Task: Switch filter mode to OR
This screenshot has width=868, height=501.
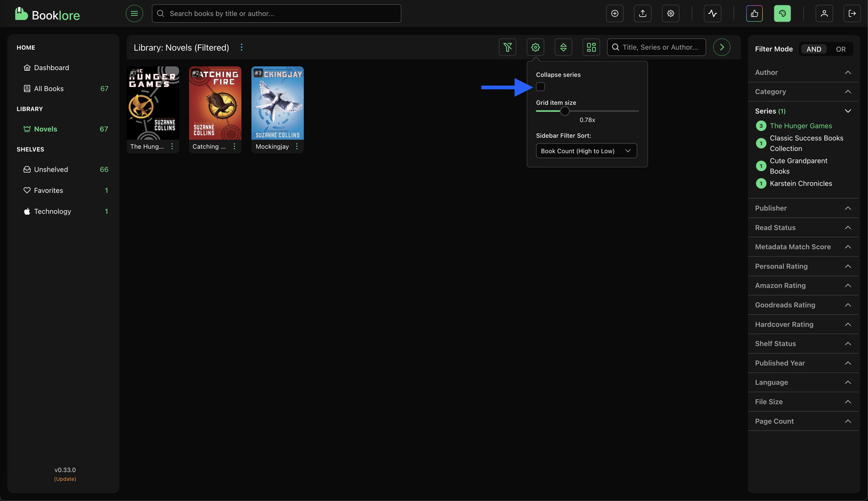Action: [x=840, y=49]
